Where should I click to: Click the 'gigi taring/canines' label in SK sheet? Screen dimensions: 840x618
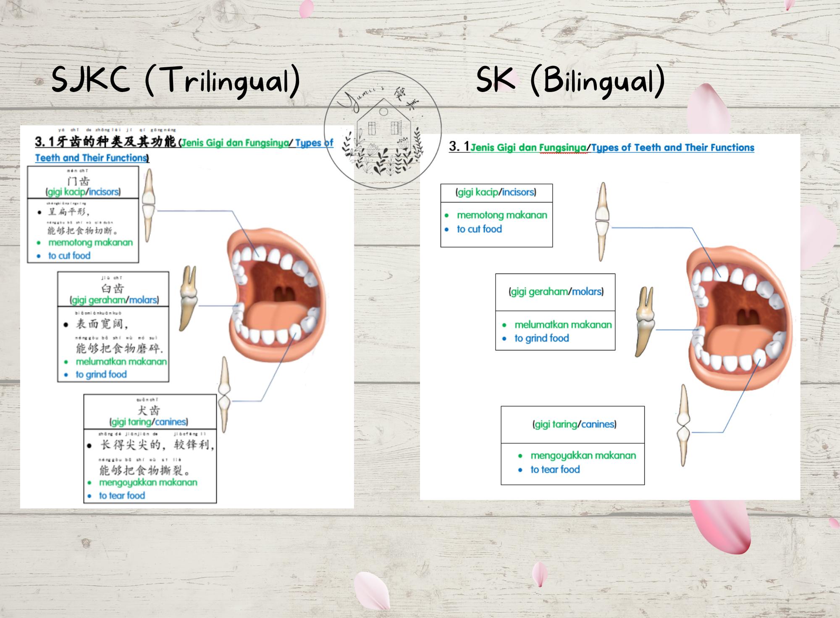pyautogui.click(x=574, y=424)
